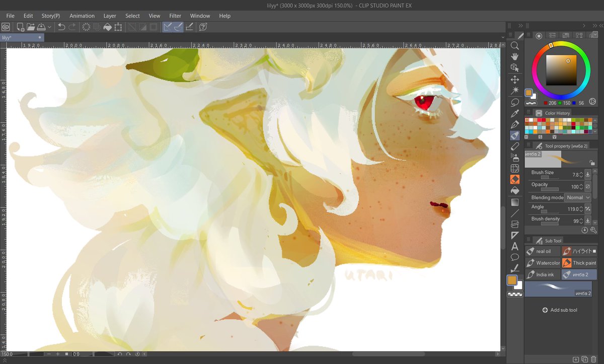
Task: Open the Sub Tool panel menu
Action: click(x=528, y=240)
